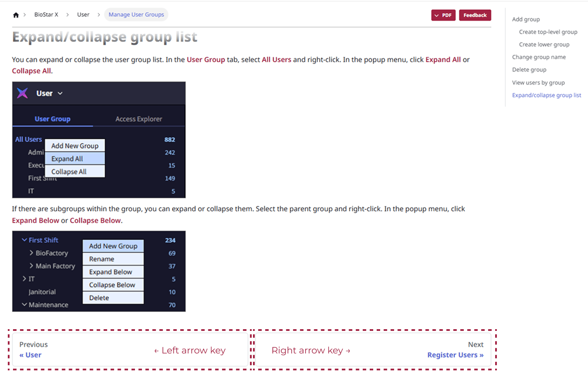The height and width of the screenshot is (376, 588).
Task: Choose Rename in context menu
Action: click(x=113, y=259)
